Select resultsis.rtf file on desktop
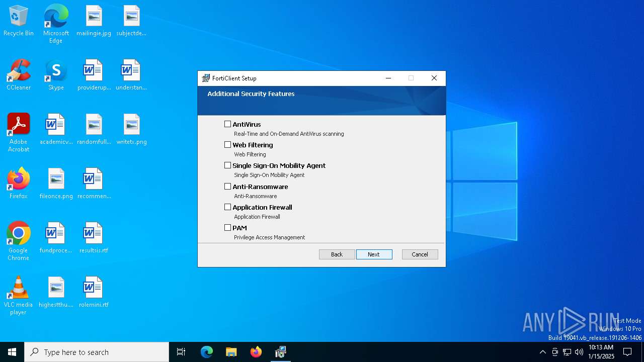This screenshot has height=362, width=644. [x=94, y=238]
